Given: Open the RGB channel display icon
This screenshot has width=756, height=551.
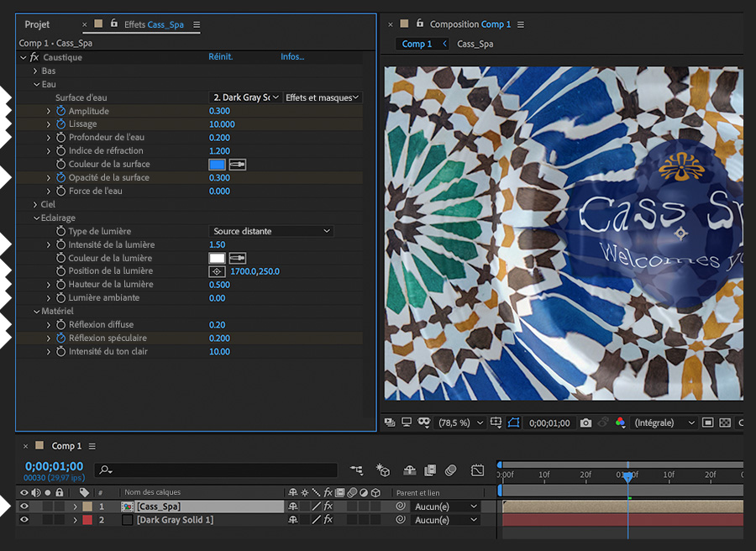Looking at the screenshot, I should pos(621,423).
